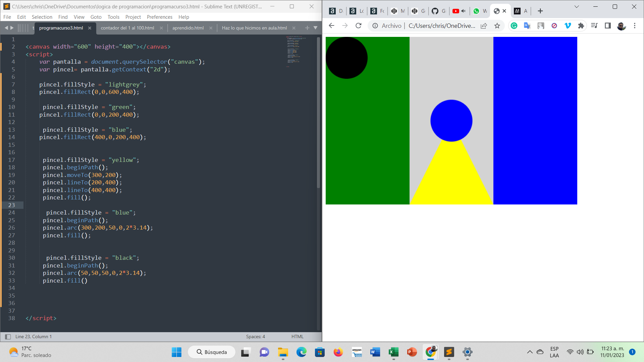
Task: Open Task View on the taskbar
Action: tap(246, 352)
